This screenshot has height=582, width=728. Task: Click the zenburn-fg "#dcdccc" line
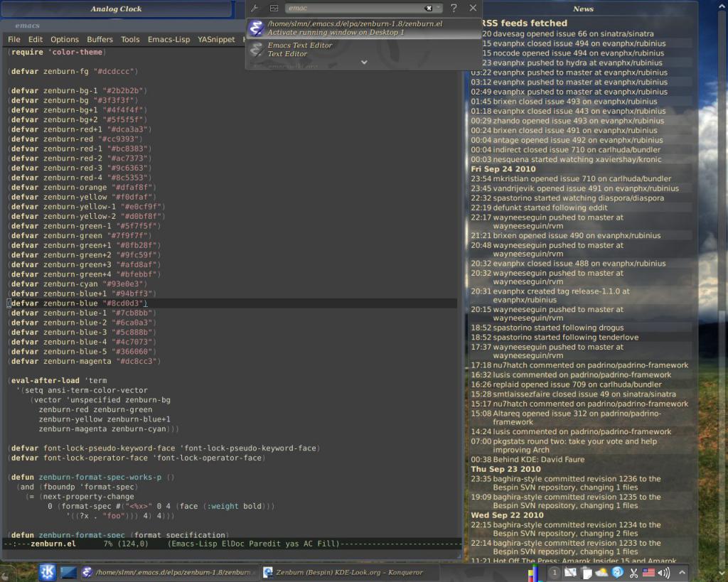click(73, 72)
